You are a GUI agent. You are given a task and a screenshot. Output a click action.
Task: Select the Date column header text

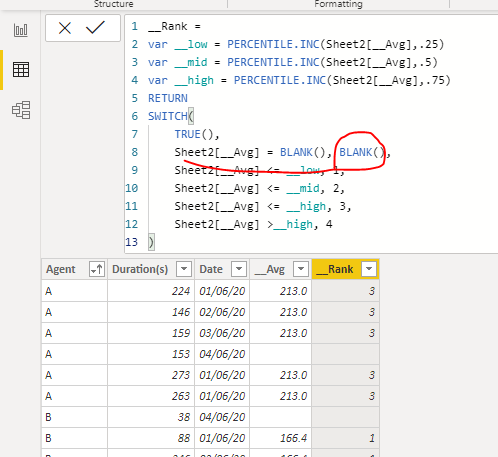(211, 269)
